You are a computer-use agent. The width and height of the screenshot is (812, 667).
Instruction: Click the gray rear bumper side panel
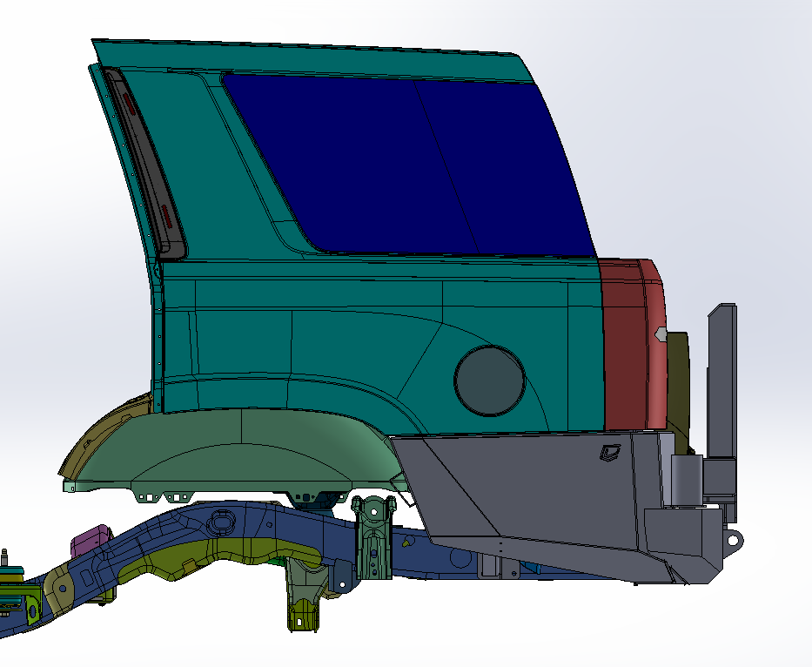(x=522, y=488)
